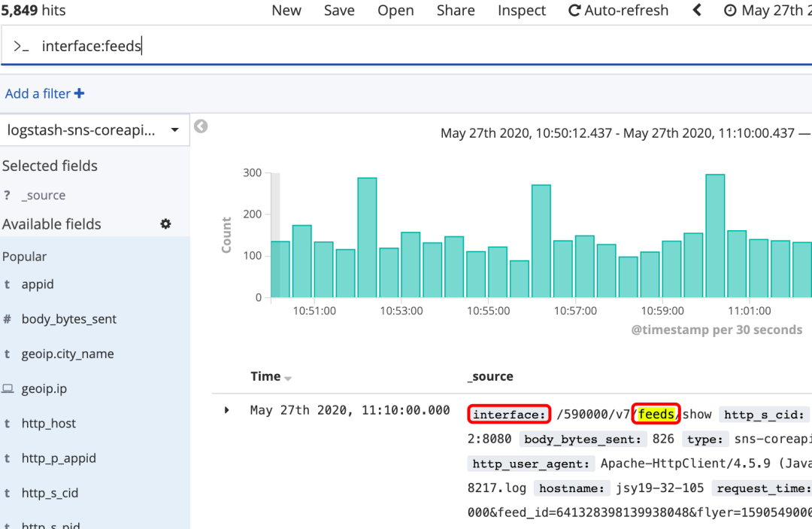Click the Auto-refresh circular arrow icon
Screen dimensions: 812x529
tap(574, 11)
